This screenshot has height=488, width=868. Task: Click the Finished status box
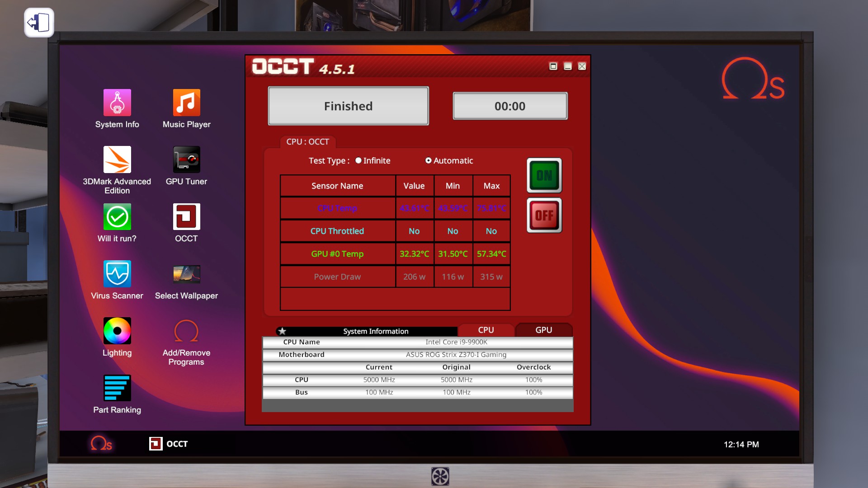coord(348,106)
